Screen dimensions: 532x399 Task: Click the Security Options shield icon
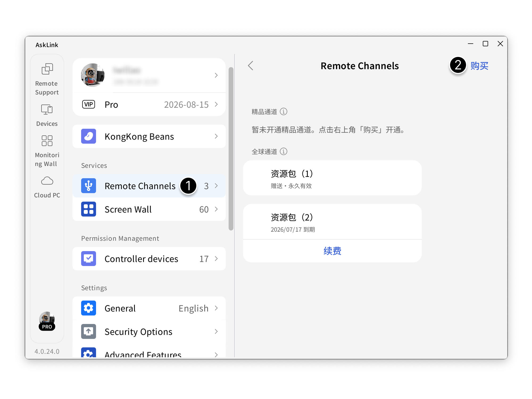[x=88, y=331]
